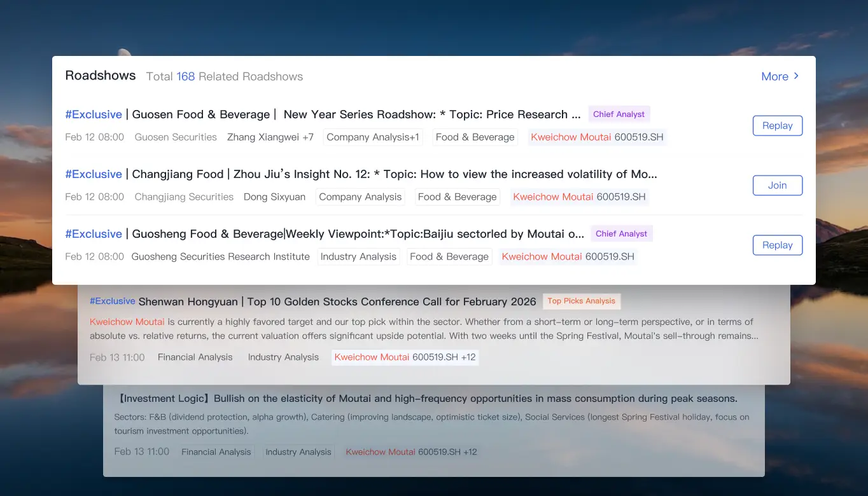
Task: Select analyst Dong Sixyuan
Action: point(275,197)
